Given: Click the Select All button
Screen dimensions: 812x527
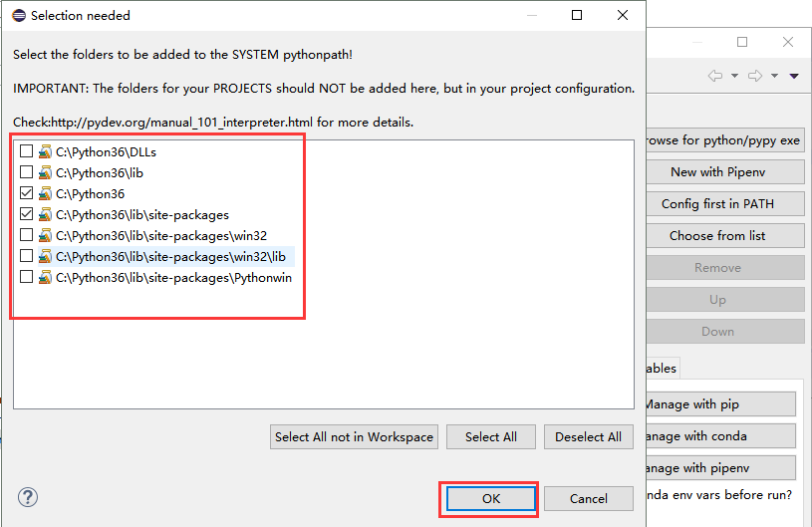Looking at the screenshot, I should tap(491, 437).
